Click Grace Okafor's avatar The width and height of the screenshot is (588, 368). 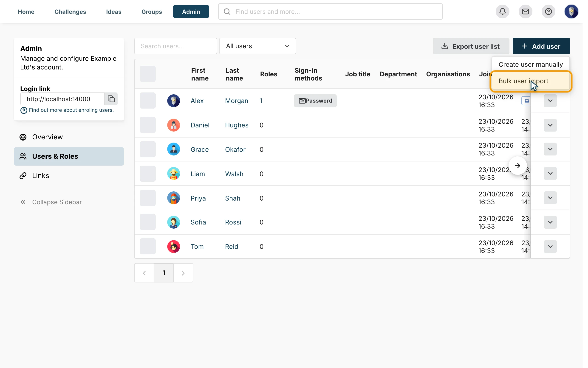click(x=173, y=149)
